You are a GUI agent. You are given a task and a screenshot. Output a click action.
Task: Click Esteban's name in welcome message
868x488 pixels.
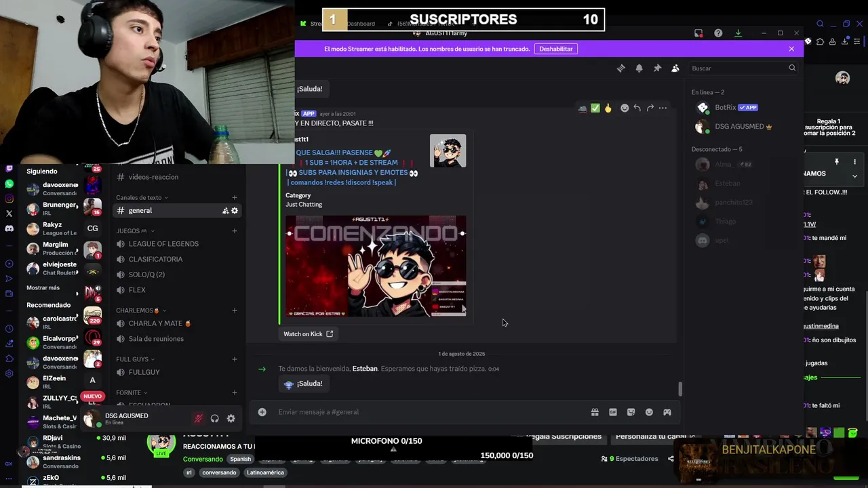point(365,369)
